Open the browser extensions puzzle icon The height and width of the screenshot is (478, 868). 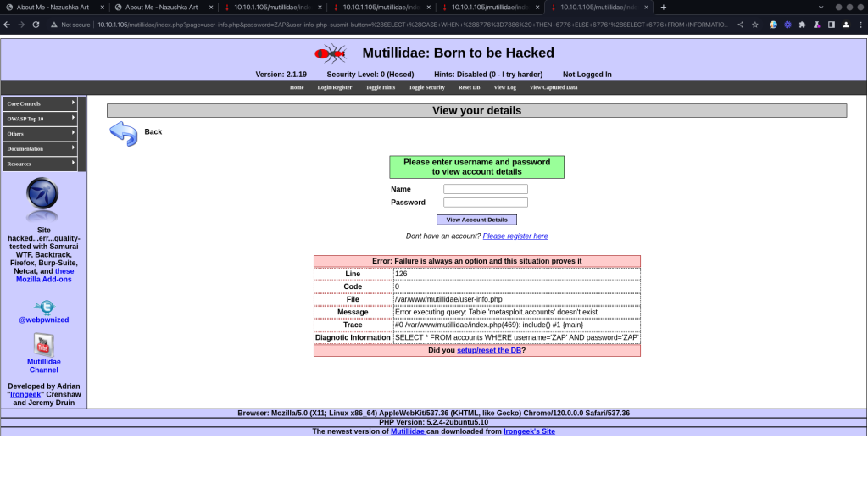[802, 25]
